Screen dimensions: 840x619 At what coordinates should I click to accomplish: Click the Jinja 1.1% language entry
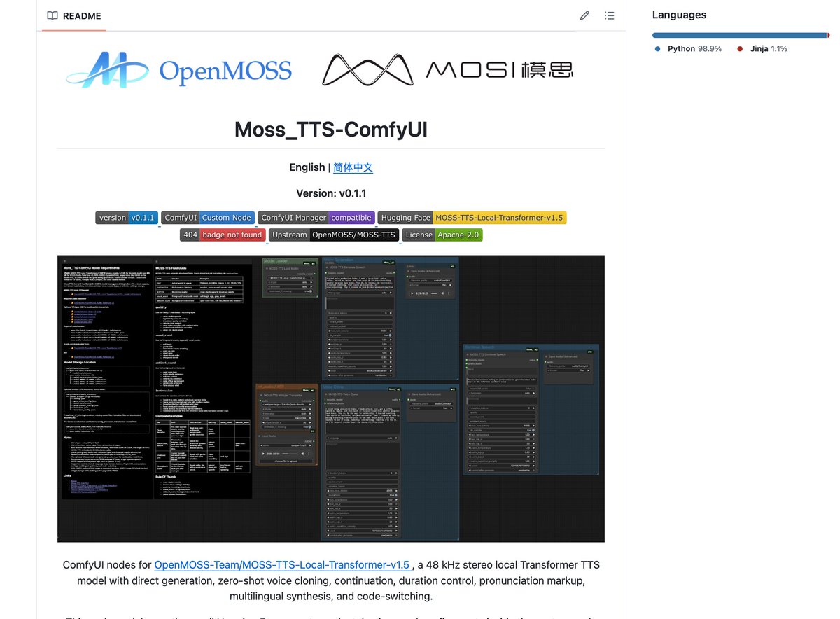[762, 49]
